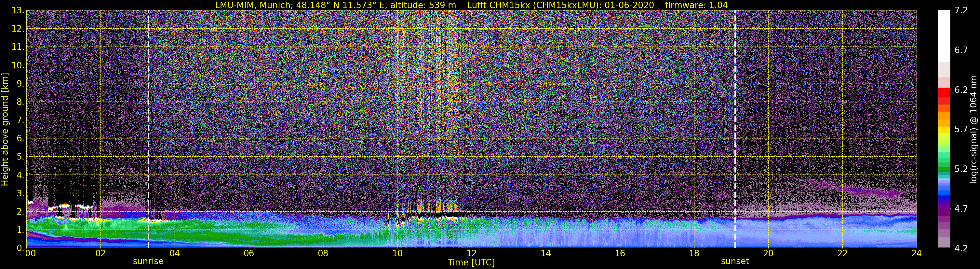Click the 8 km tick label on height axis
This screenshot has height=269, width=980.
pos(20,102)
